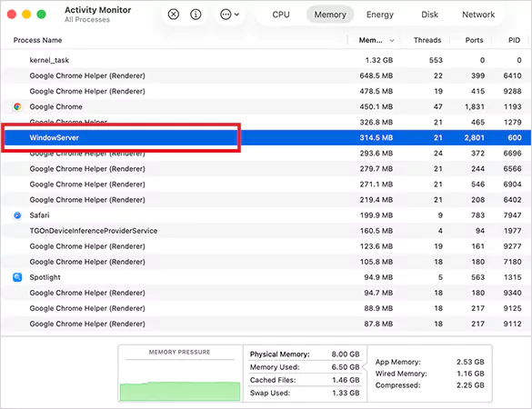Select the kernel_task process row
This screenshot has height=409, width=532.
point(266,60)
